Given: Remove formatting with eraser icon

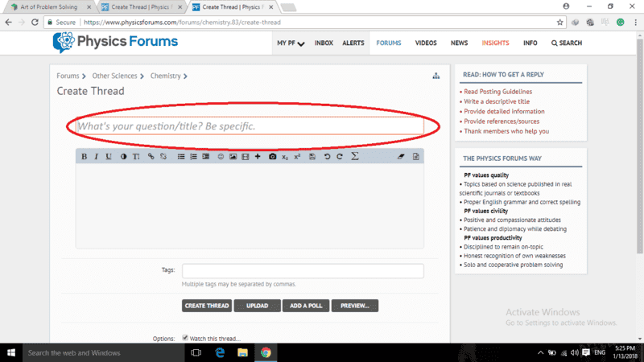Looking at the screenshot, I should click(x=401, y=156).
